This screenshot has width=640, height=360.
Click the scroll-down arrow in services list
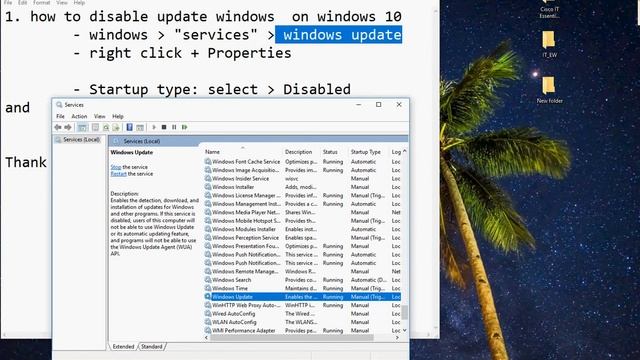click(404, 330)
